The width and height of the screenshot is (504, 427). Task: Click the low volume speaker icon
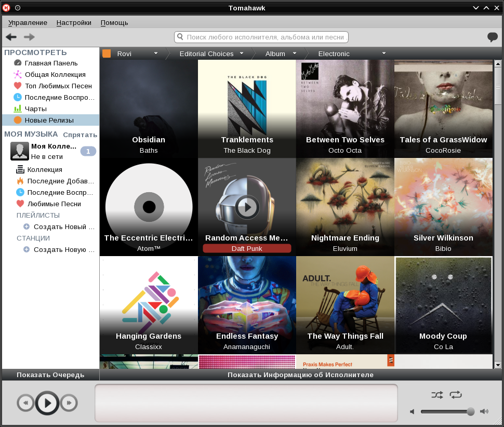(x=413, y=411)
